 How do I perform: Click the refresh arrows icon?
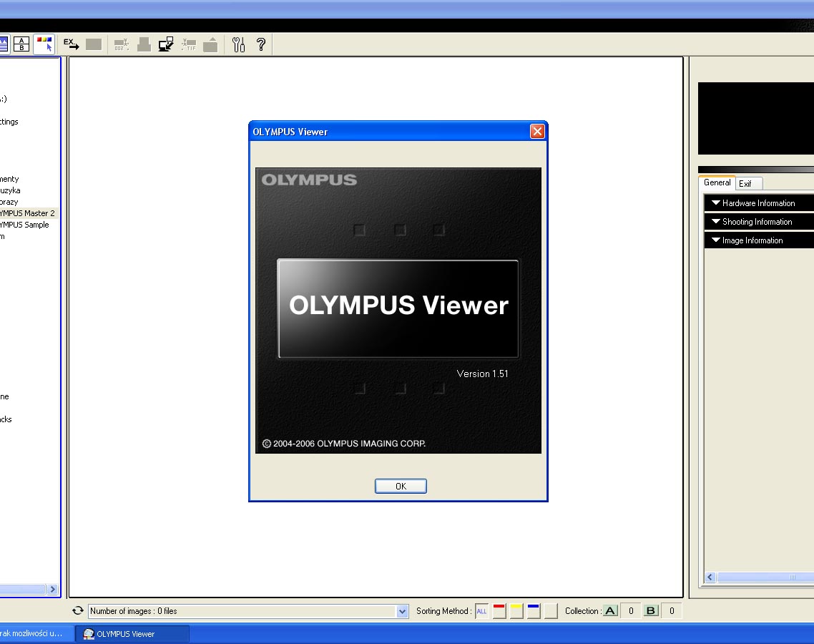click(78, 611)
